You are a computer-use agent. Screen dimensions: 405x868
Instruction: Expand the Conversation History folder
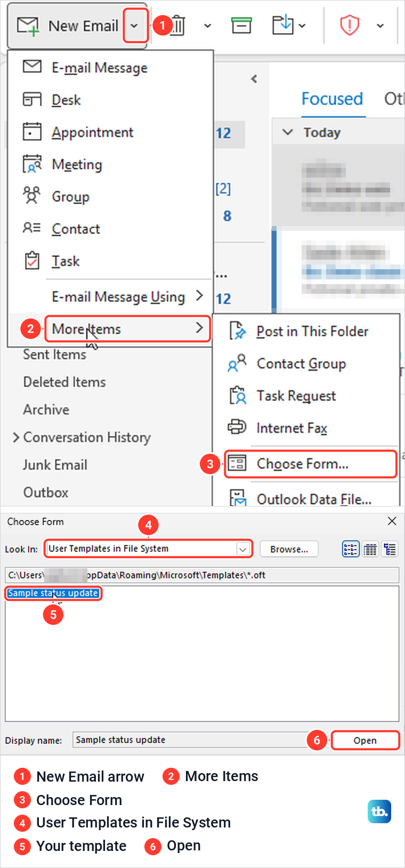(15, 438)
